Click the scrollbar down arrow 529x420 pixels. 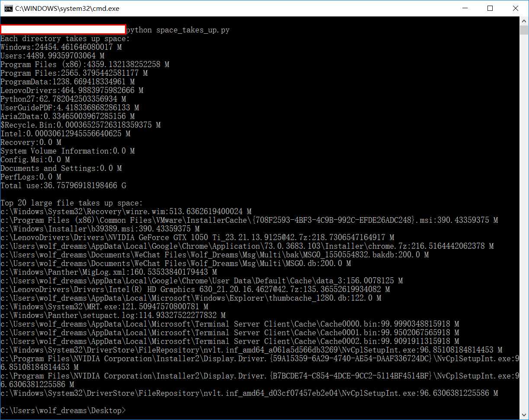pyautogui.click(x=524, y=415)
